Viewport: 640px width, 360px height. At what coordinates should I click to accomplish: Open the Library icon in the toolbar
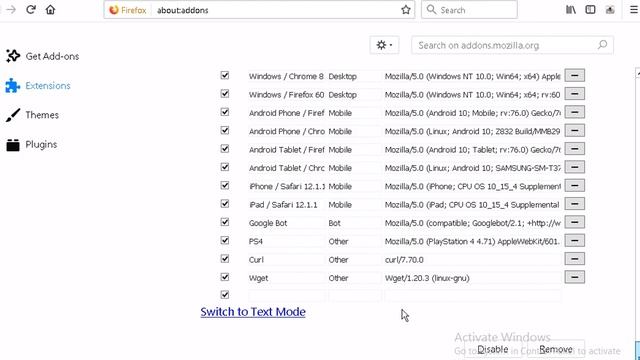pyautogui.click(x=571, y=10)
